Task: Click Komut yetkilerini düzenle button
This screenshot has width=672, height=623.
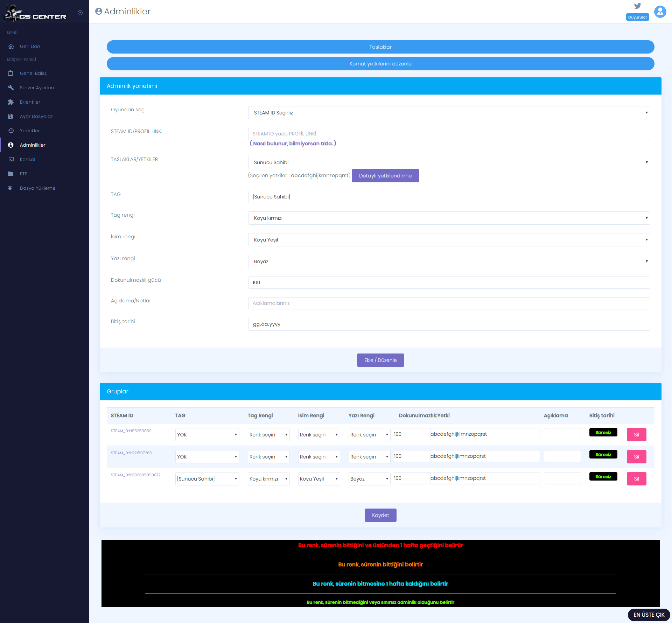Action: [380, 64]
